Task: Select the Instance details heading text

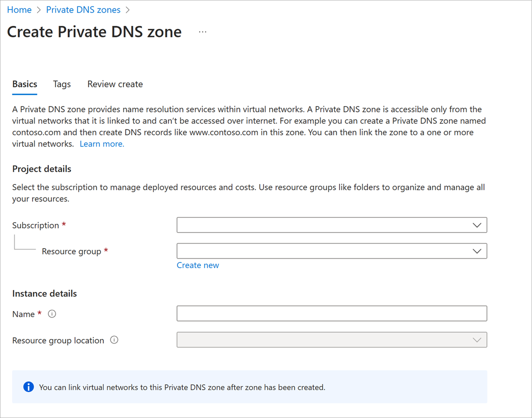Action: (44, 293)
